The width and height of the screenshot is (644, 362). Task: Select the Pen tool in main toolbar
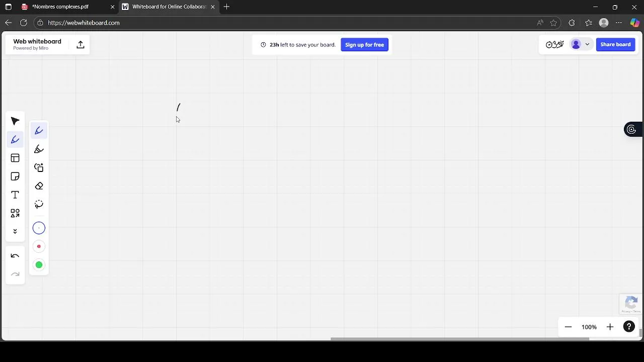click(15, 140)
